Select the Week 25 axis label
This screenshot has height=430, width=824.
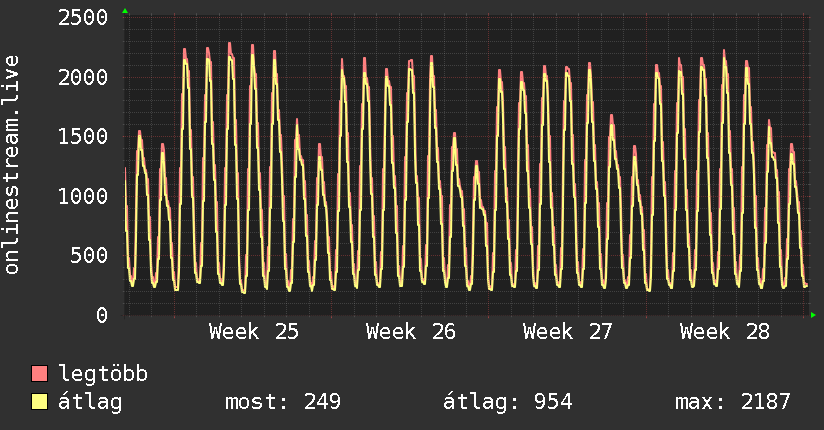pyautogui.click(x=254, y=332)
